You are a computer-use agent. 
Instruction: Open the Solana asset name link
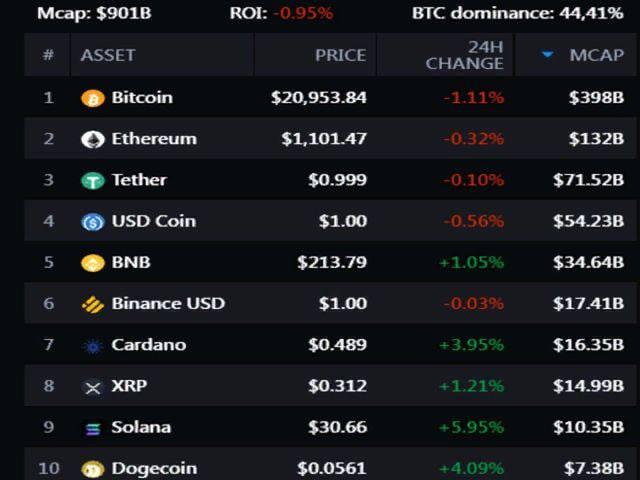tap(141, 427)
